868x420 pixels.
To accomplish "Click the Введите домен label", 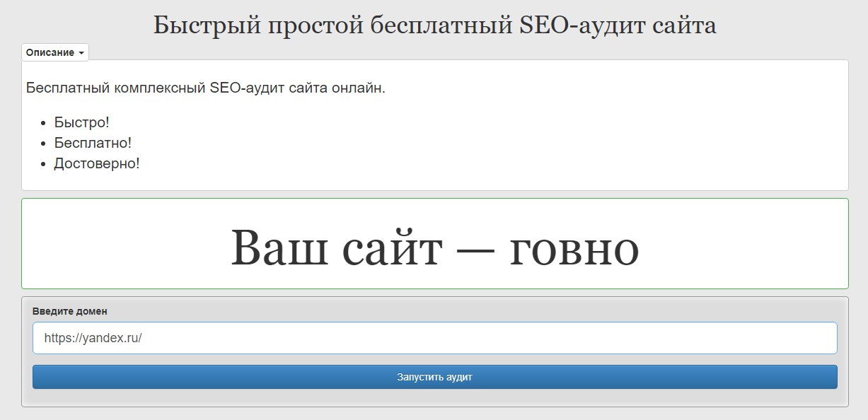I will point(70,311).
